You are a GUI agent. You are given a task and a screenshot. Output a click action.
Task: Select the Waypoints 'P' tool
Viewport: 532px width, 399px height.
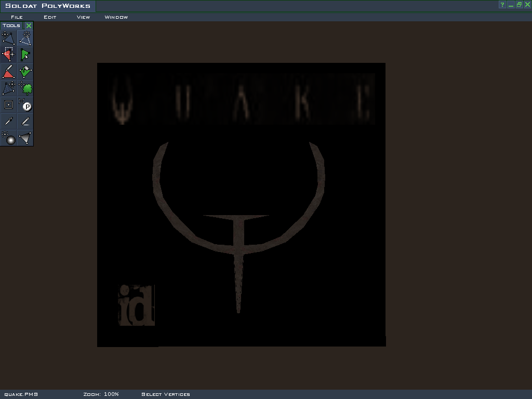point(25,105)
